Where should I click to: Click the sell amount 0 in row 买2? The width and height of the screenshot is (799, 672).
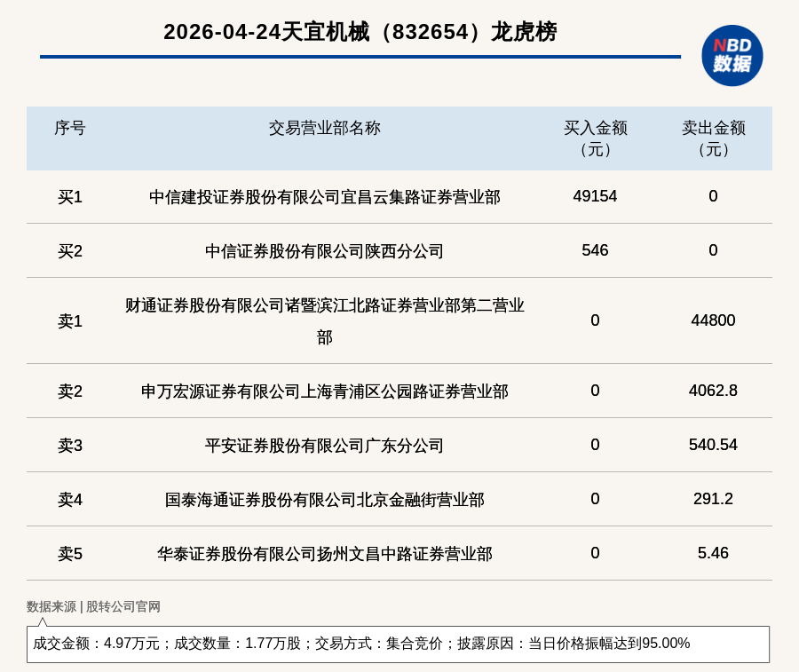coord(714,250)
